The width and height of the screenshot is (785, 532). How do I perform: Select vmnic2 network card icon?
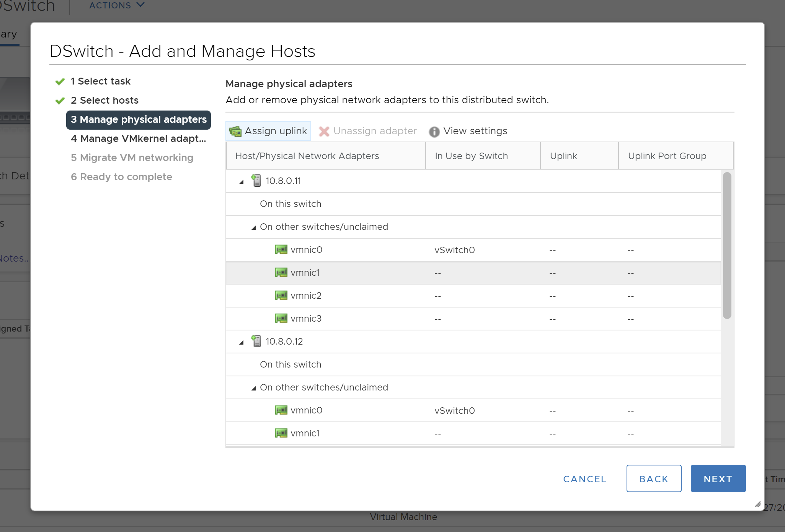281,296
